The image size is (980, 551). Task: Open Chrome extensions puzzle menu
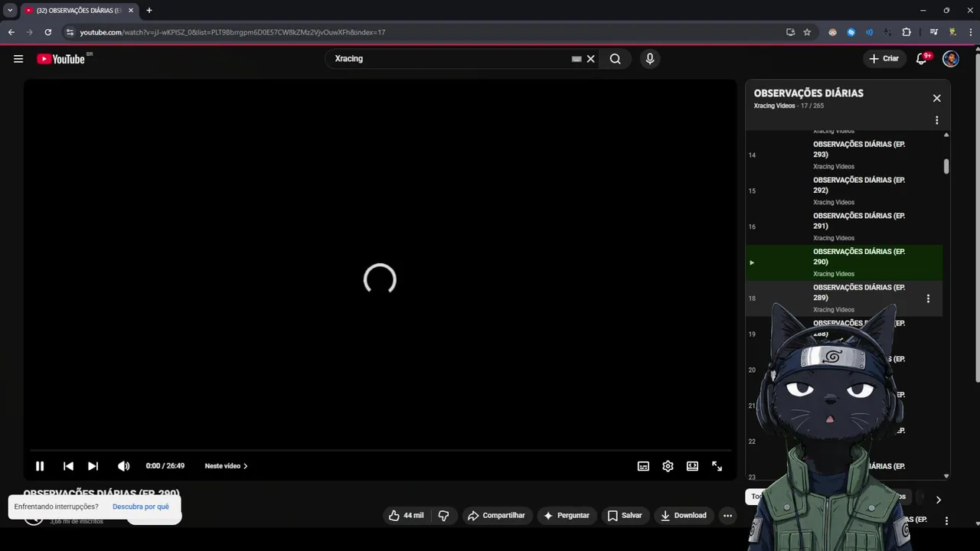(906, 32)
